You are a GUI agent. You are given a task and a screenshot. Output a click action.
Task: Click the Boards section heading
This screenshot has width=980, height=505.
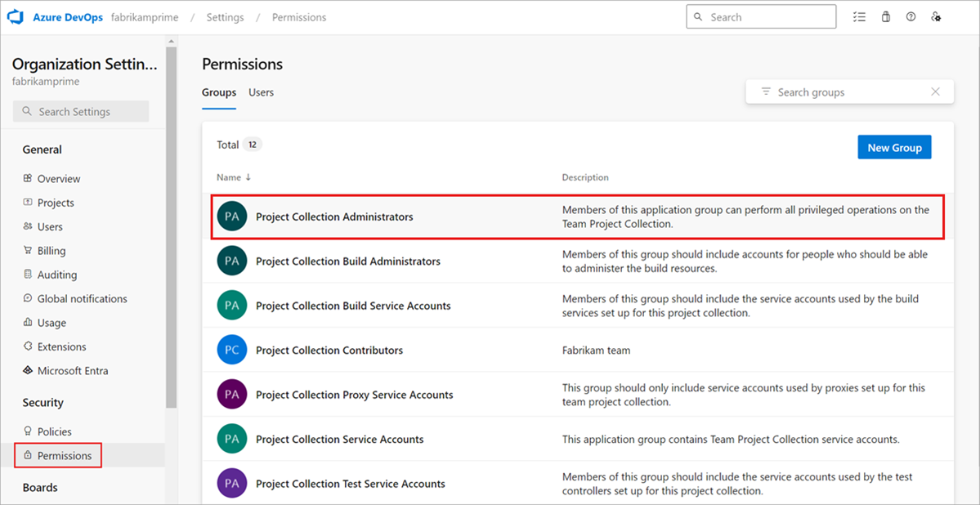click(40, 488)
